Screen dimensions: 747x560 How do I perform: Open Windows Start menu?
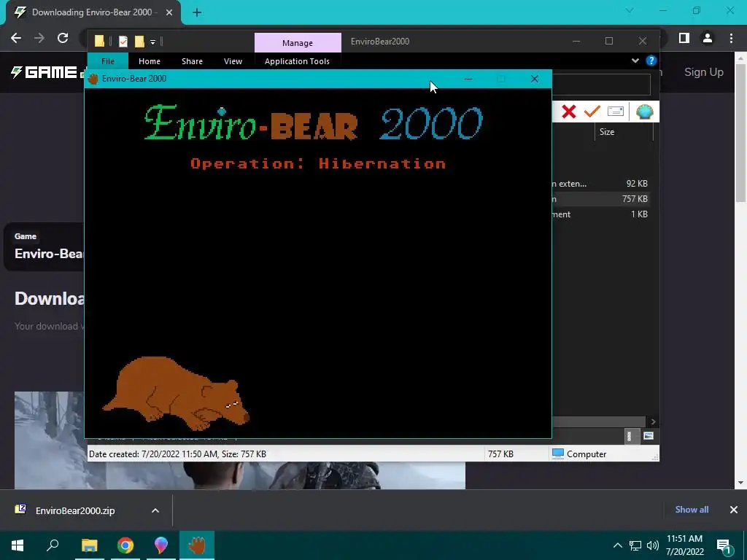coord(18,545)
